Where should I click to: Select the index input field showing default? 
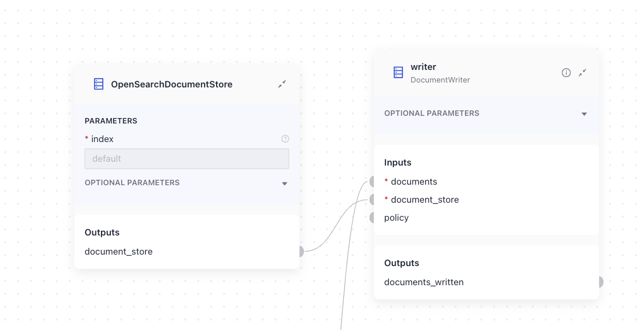pyautogui.click(x=187, y=158)
